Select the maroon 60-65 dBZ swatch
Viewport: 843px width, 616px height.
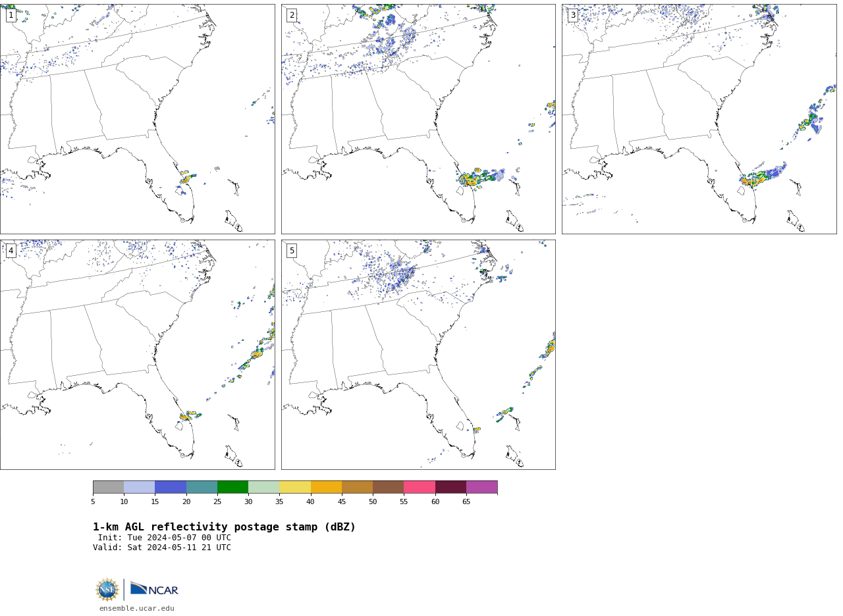click(450, 487)
